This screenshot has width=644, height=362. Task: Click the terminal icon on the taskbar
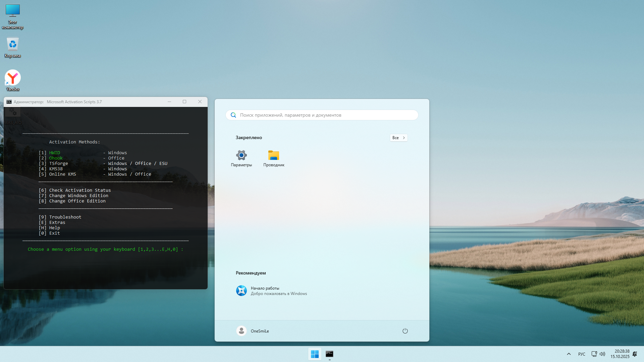329,354
